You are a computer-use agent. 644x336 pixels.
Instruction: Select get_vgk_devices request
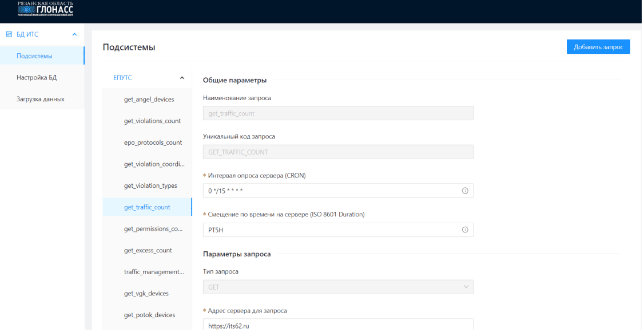click(x=146, y=294)
